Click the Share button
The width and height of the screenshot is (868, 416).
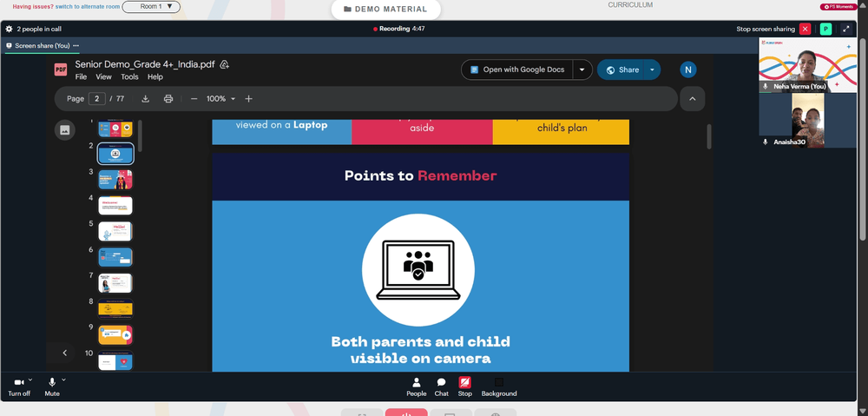[x=622, y=69]
